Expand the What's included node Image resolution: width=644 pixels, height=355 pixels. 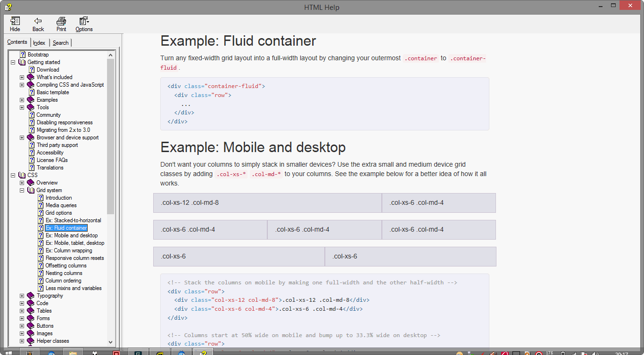click(x=22, y=77)
